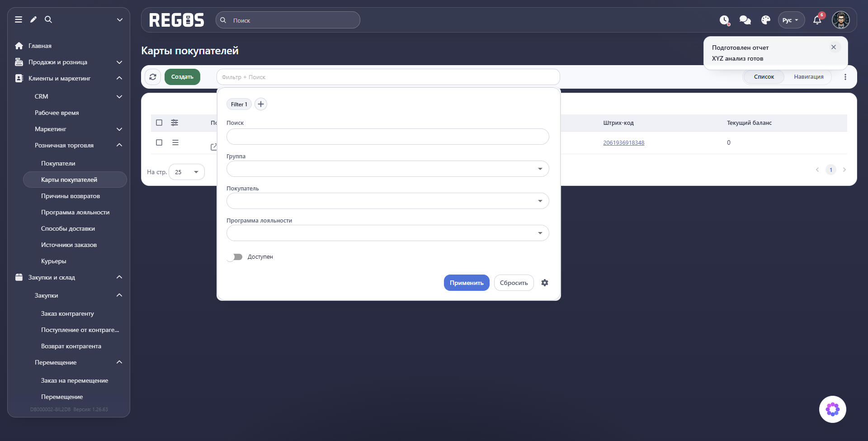Click the top global Поиск search box

(288, 20)
